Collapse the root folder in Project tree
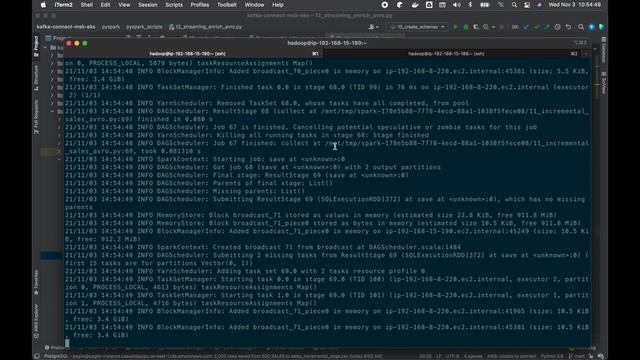 point(45,47)
